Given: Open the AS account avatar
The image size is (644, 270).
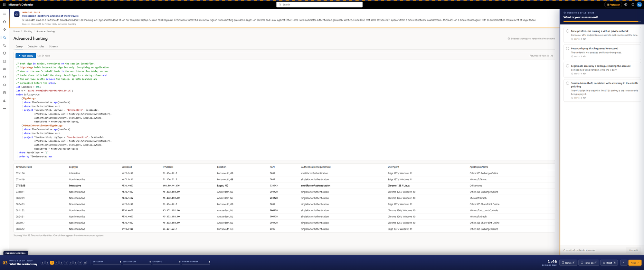Looking at the screenshot, I should click(x=639, y=5).
